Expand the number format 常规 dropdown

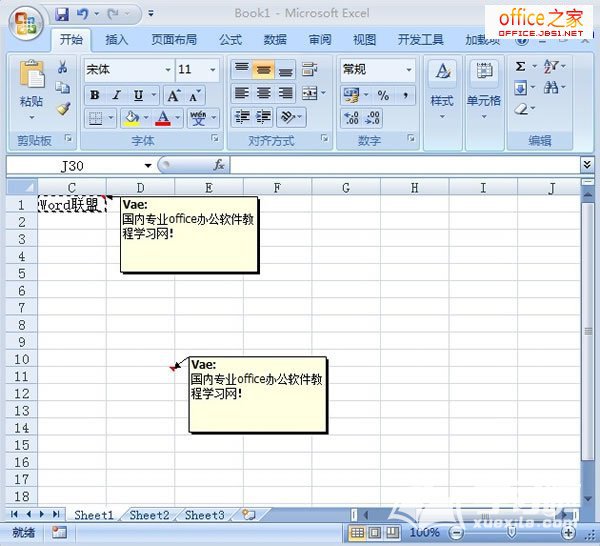tap(409, 70)
